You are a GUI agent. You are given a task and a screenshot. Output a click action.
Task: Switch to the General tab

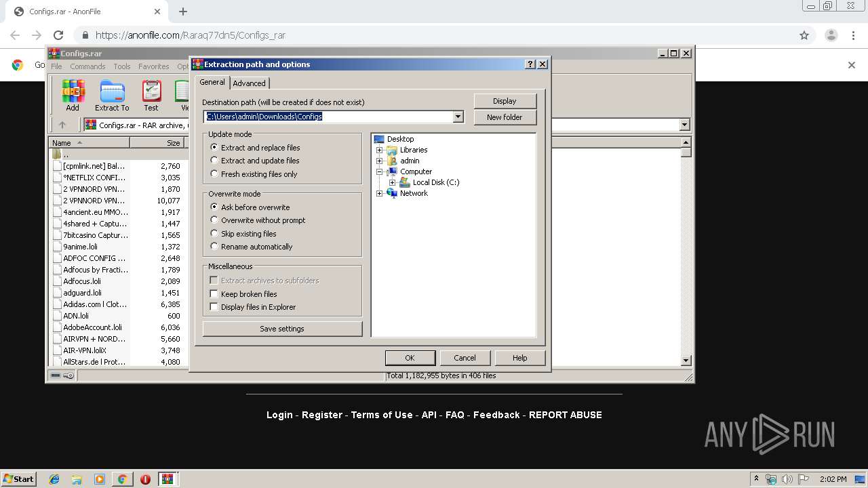click(212, 82)
